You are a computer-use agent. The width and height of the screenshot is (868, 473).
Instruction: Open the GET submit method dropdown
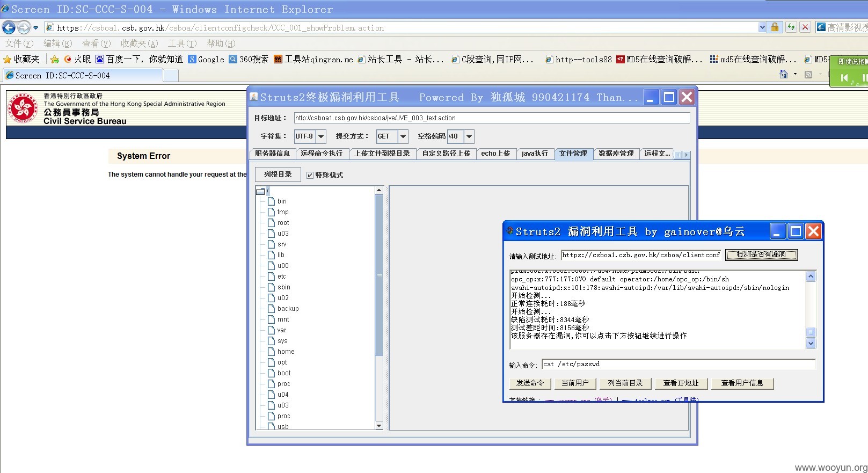(x=403, y=136)
